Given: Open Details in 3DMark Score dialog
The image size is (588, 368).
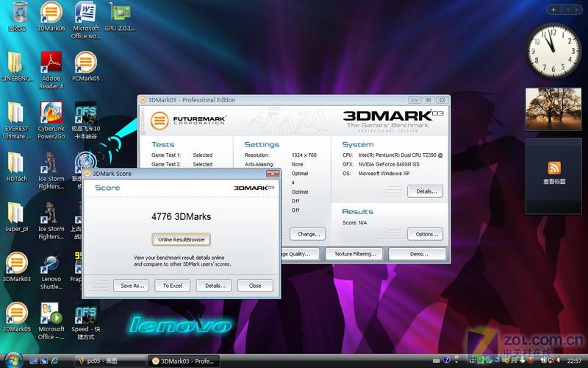Looking at the screenshot, I should click(214, 286).
